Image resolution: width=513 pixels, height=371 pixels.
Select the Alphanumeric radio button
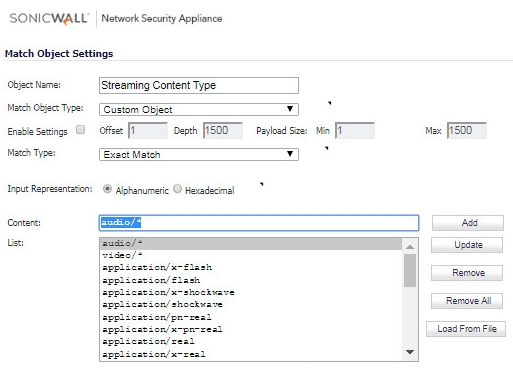coord(107,189)
